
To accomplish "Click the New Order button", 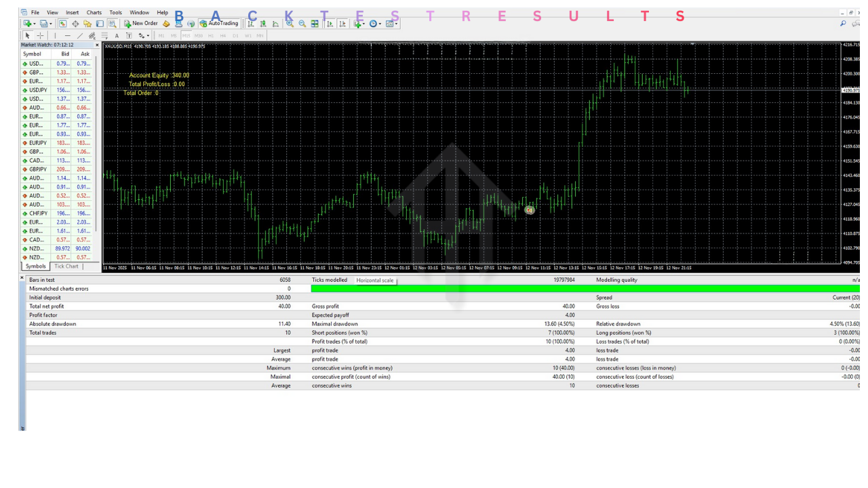I will pyautogui.click(x=142, y=23).
